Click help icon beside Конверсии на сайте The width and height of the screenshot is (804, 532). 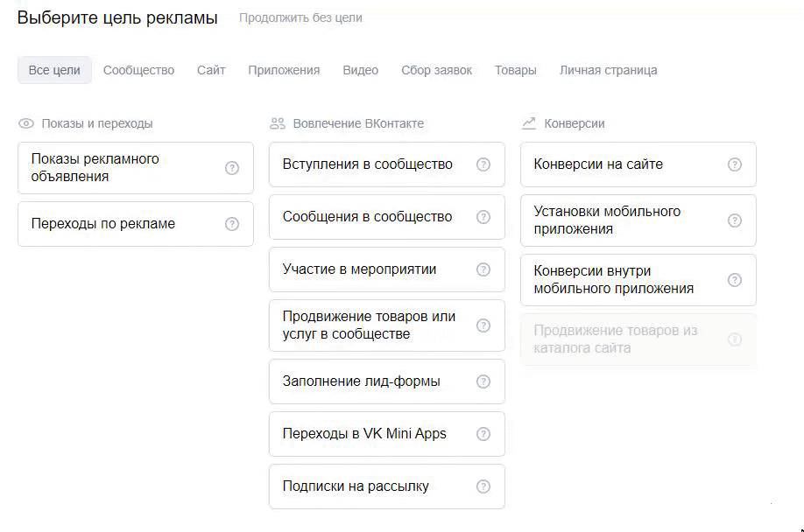tap(734, 164)
